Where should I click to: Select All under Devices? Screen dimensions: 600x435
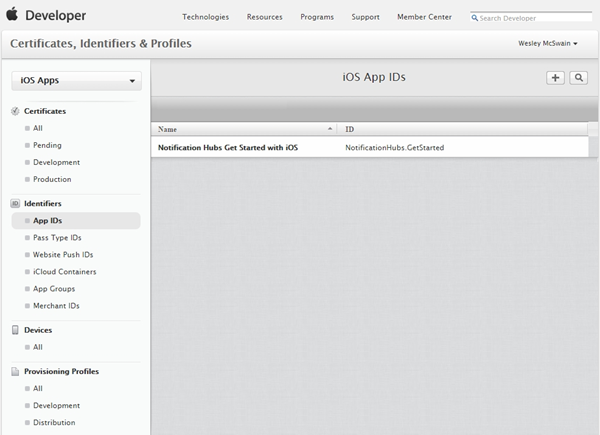[38, 347]
